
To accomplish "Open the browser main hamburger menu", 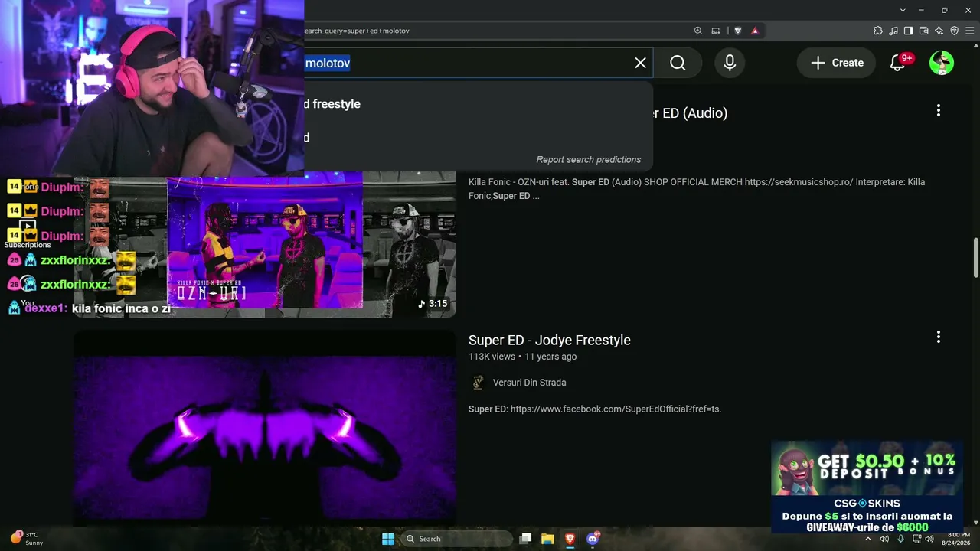I will click(x=970, y=31).
